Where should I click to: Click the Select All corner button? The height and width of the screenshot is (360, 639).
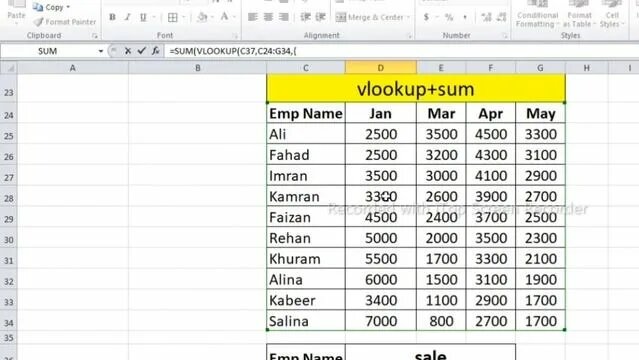(x=8, y=68)
